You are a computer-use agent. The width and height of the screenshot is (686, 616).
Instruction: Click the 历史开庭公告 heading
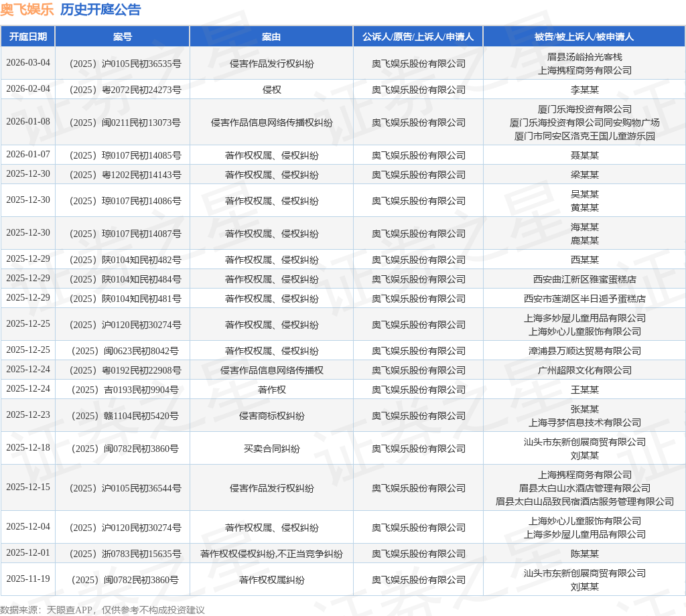click(x=100, y=9)
